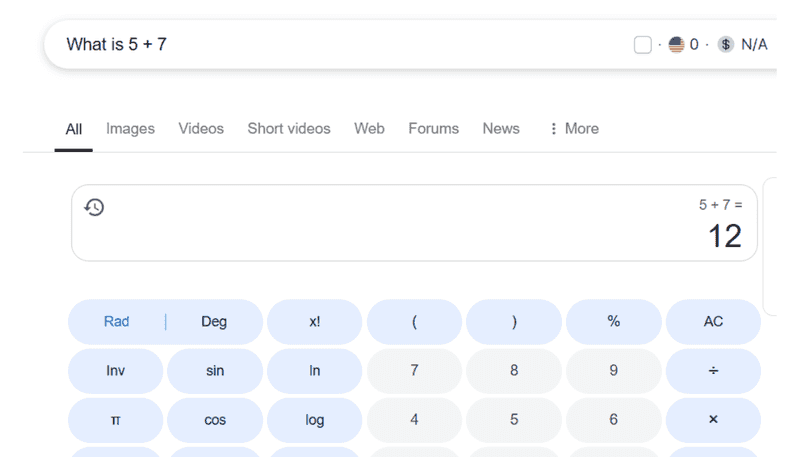This screenshot has width=800, height=457.
Task: Expand the More search filters menu
Action: [x=574, y=128]
